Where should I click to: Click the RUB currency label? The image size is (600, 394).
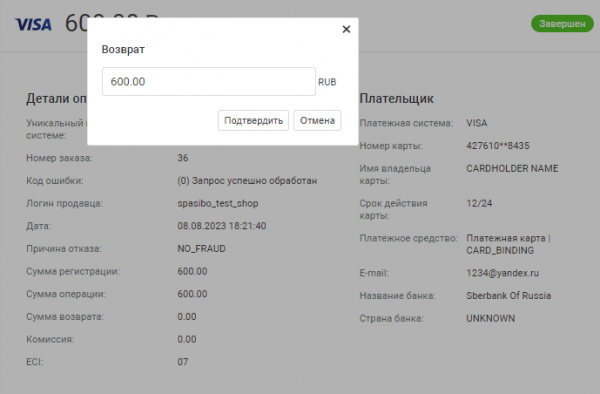point(327,82)
